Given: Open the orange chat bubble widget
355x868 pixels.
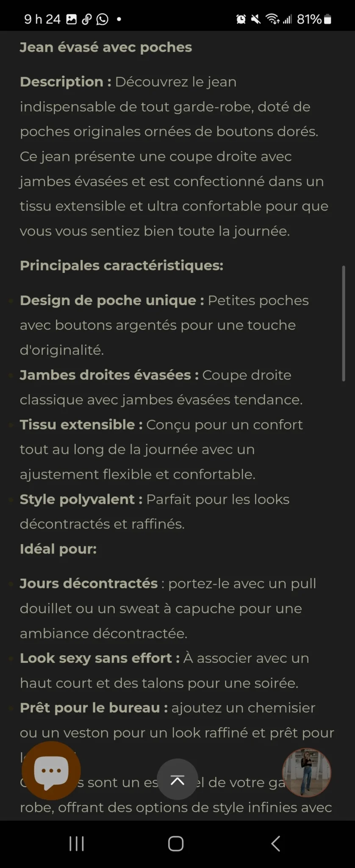Looking at the screenshot, I should pos(51,771).
